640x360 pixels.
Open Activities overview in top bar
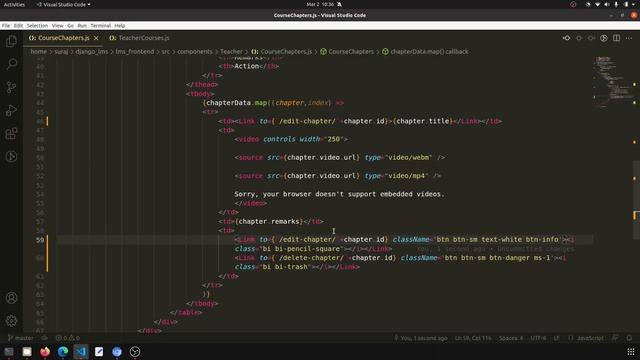(x=14, y=4)
